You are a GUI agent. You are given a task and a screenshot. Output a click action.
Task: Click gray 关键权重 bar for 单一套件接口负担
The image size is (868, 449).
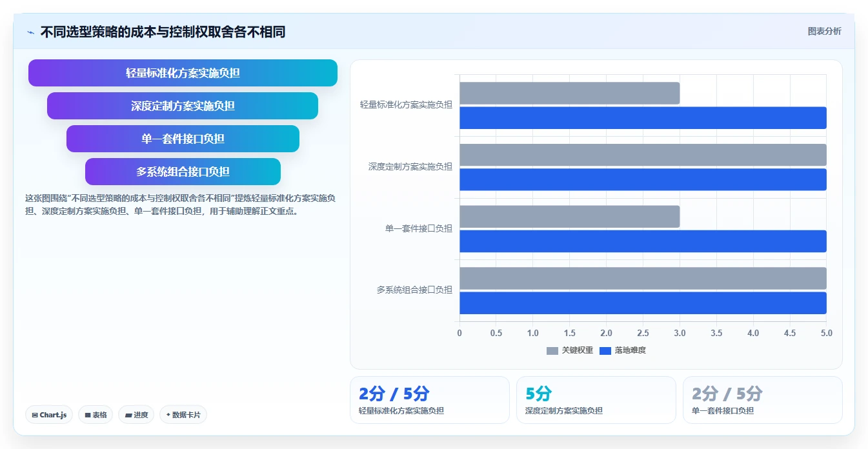click(x=569, y=217)
